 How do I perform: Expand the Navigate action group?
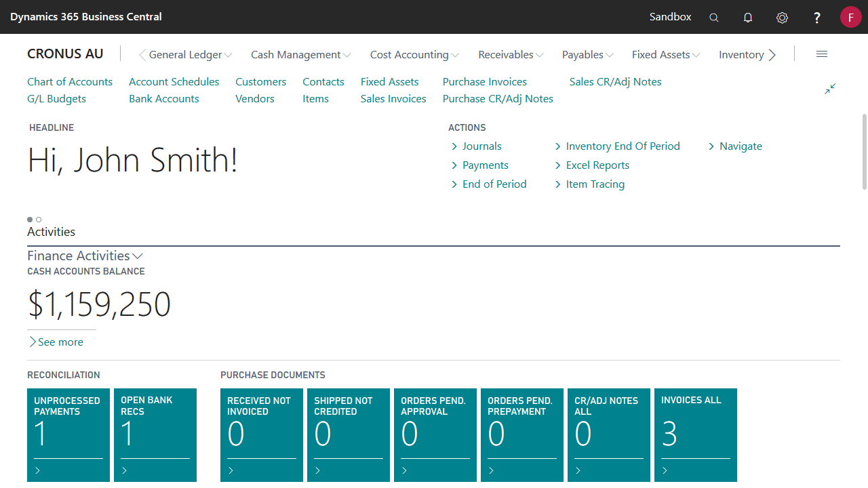pos(735,146)
